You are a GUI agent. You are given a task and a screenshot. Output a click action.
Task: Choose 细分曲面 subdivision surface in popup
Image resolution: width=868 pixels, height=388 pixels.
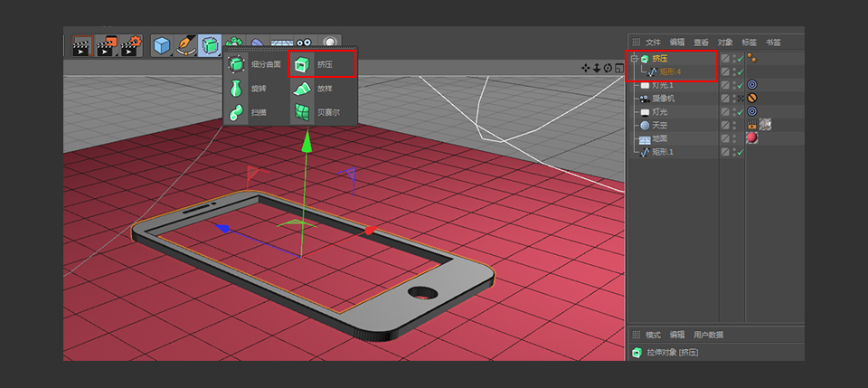(247, 64)
